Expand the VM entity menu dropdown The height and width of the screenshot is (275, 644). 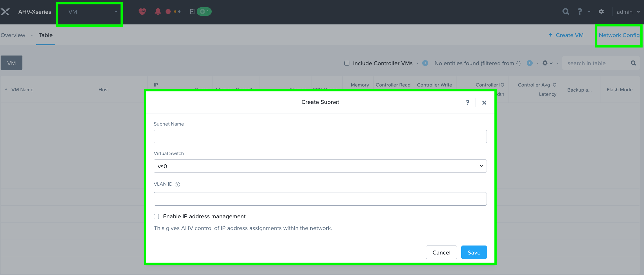pyautogui.click(x=89, y=12)
